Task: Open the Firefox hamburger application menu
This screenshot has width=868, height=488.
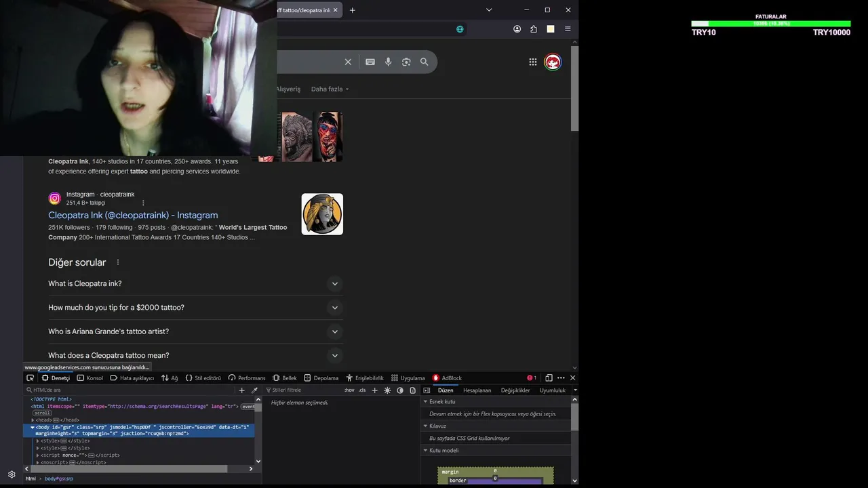Action: 568,29
